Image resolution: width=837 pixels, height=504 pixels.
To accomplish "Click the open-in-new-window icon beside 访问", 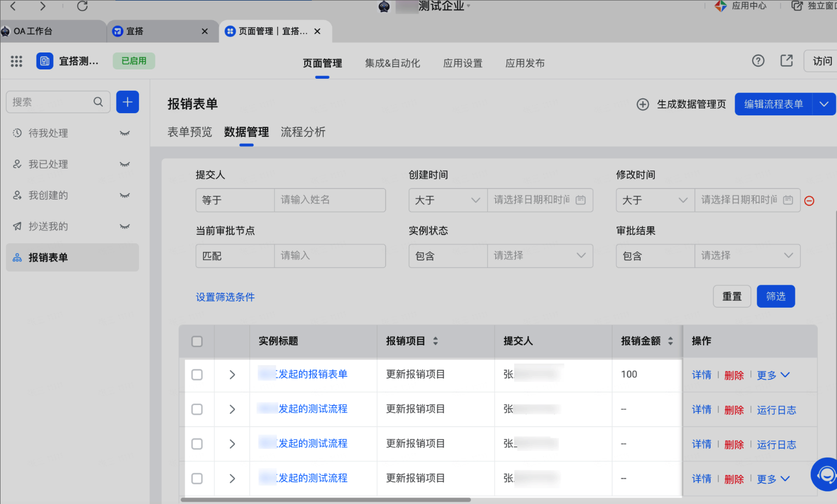I will point(787,61).
